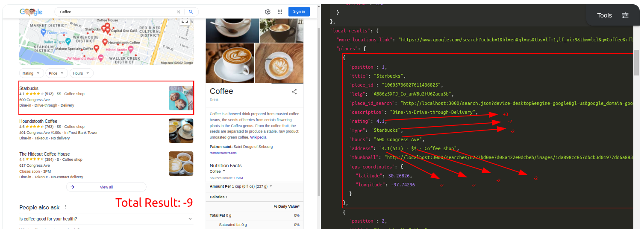Click the 'Nutrition Facts' heading
644x229 pixels.
click(226, 165)
